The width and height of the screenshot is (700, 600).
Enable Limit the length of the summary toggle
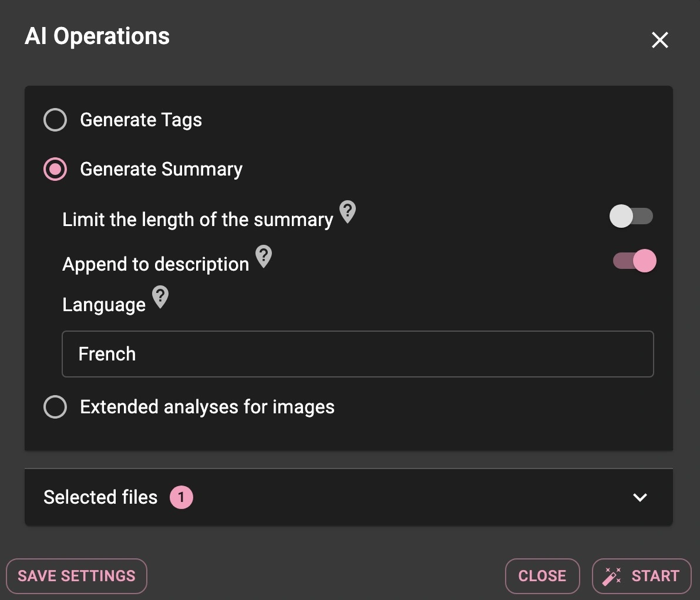(x=631, y=216)
